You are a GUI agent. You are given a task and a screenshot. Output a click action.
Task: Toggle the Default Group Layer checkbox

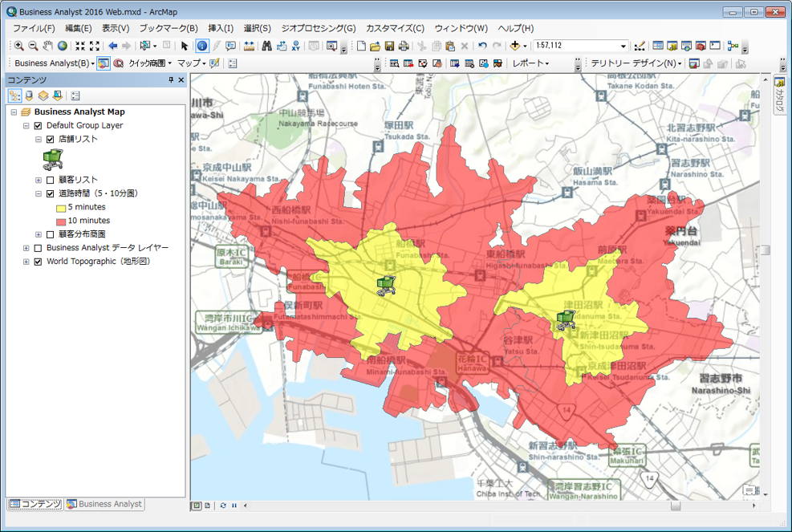pyautogui.click(x=38, y=126)
